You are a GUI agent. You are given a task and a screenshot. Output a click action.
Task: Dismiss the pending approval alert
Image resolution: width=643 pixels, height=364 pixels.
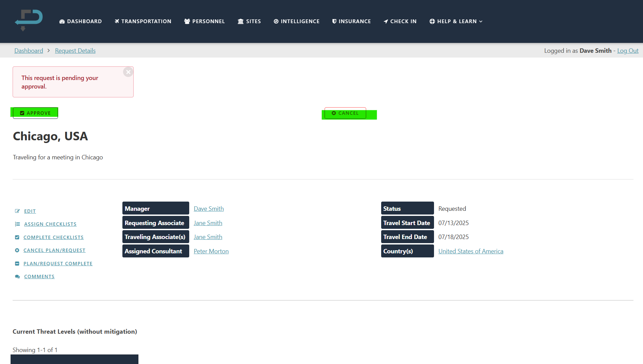128,72
